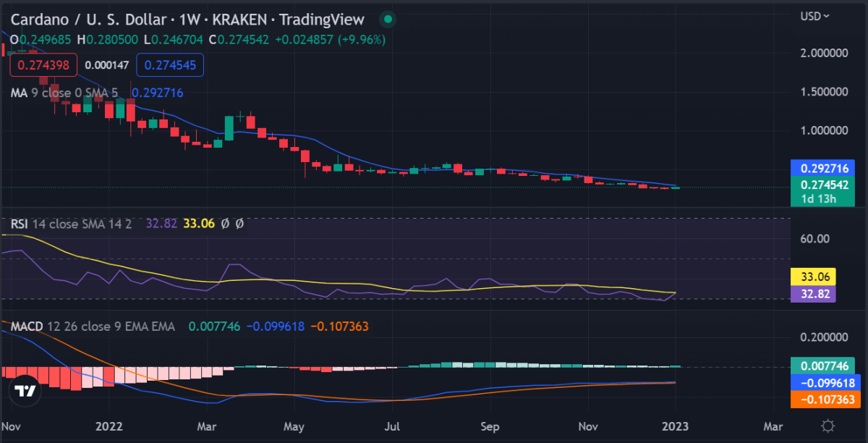Click the MACD legend histogram value 0.007746

pyautogui.click(x=214, y=326)
